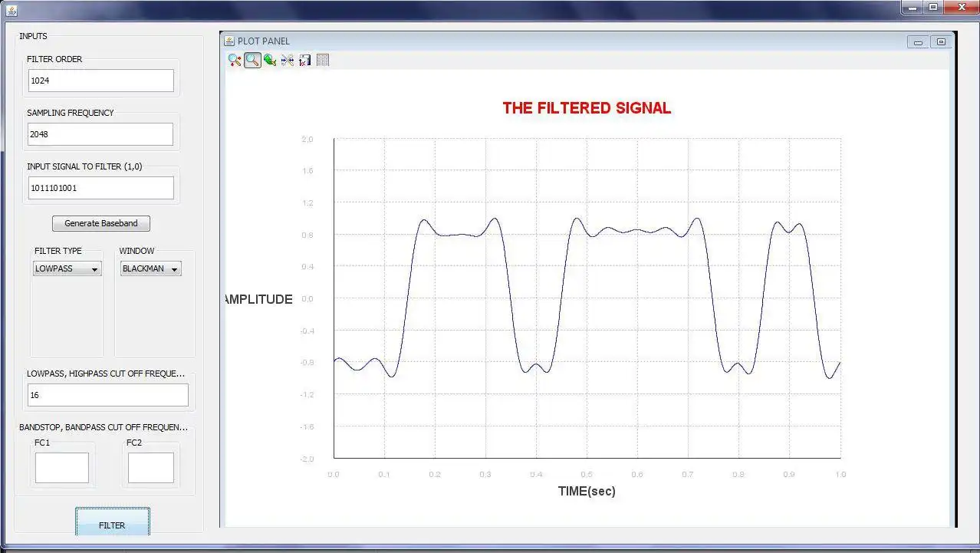Click the empty FC2 input box
Image resolution: width=980 pixels, height=553 pixels.
[150, 467]
